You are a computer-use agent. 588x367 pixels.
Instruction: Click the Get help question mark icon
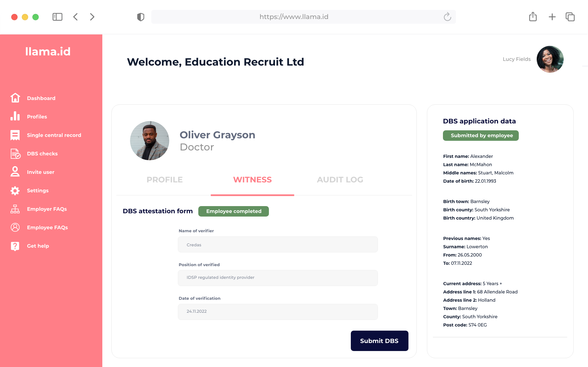click(15, 246)
